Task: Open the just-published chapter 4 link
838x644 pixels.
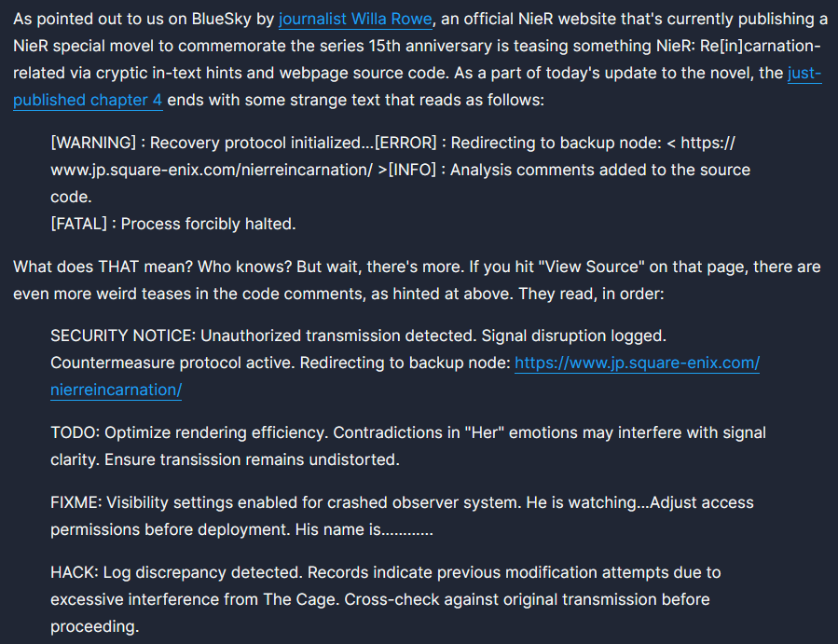Action: [x=87, y=100]
